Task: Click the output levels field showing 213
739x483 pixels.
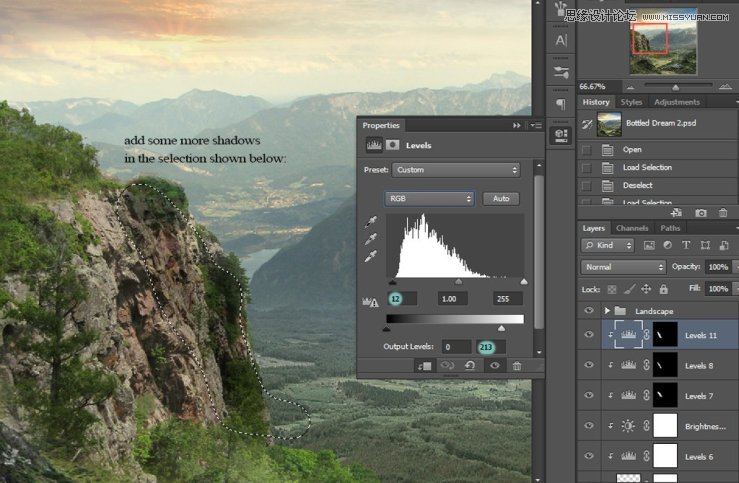Action: pos(487,346)
